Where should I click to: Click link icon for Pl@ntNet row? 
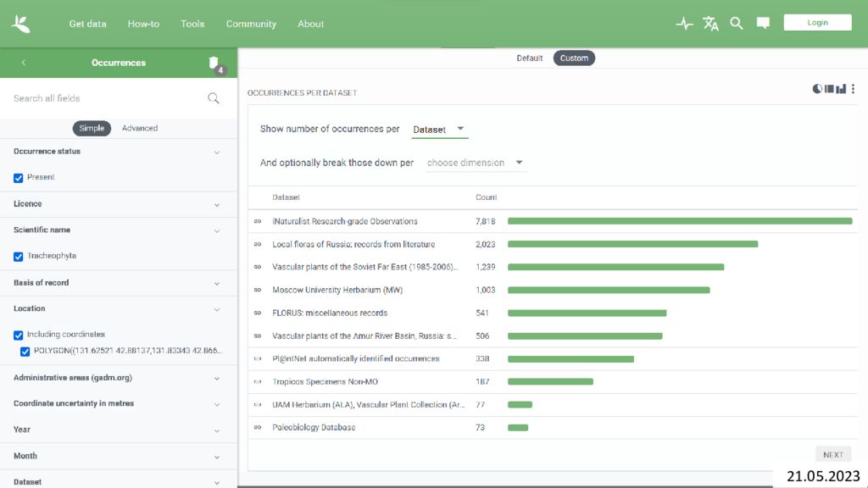point(258,358)
